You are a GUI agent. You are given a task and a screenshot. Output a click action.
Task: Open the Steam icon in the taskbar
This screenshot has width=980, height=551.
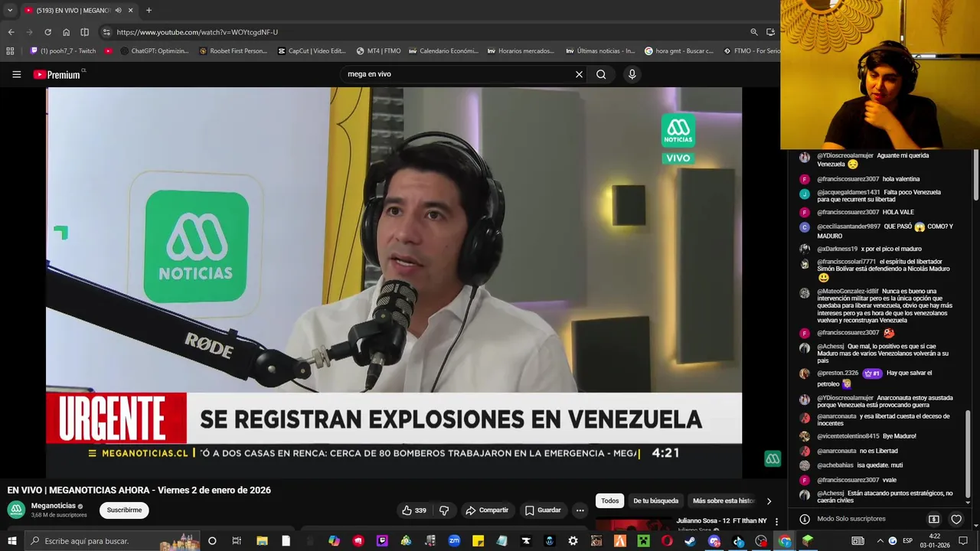tap(690, 541)
